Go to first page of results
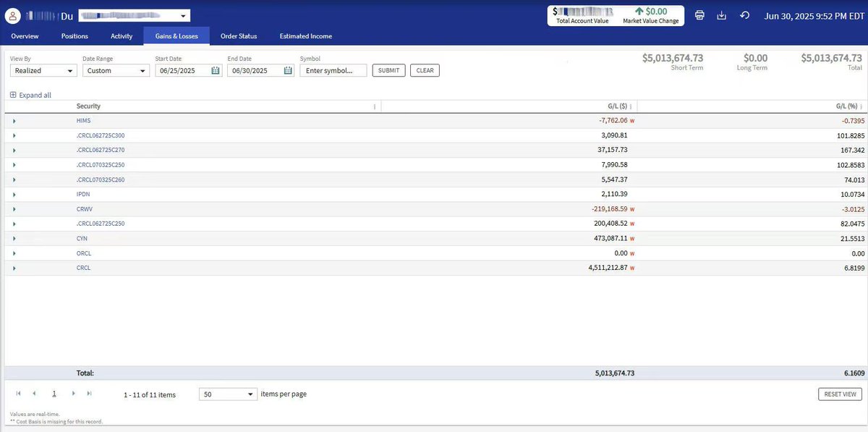The image size is (868, 432). click(x=18, y=394)
